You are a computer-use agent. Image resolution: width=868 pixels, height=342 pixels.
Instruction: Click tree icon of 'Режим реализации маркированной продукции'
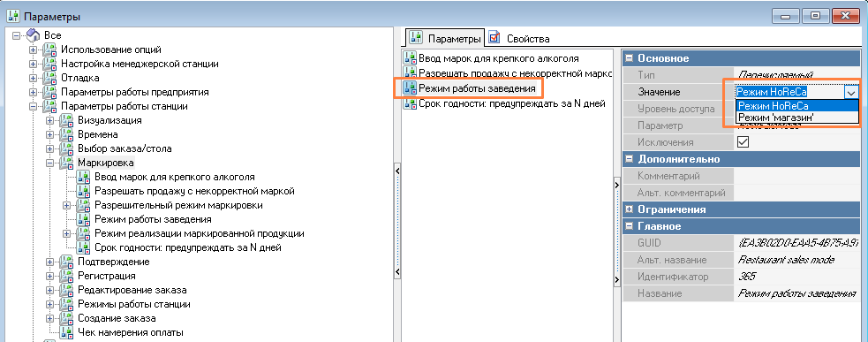coord(84,233)
